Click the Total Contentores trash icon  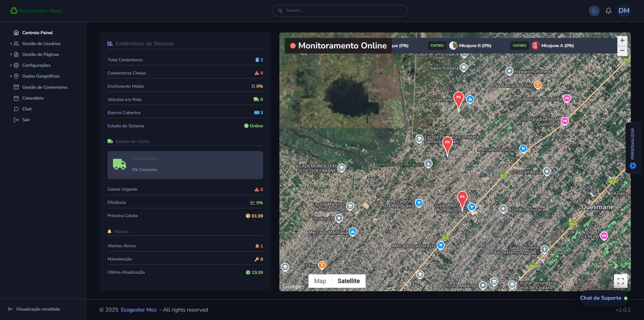(257, 60)
